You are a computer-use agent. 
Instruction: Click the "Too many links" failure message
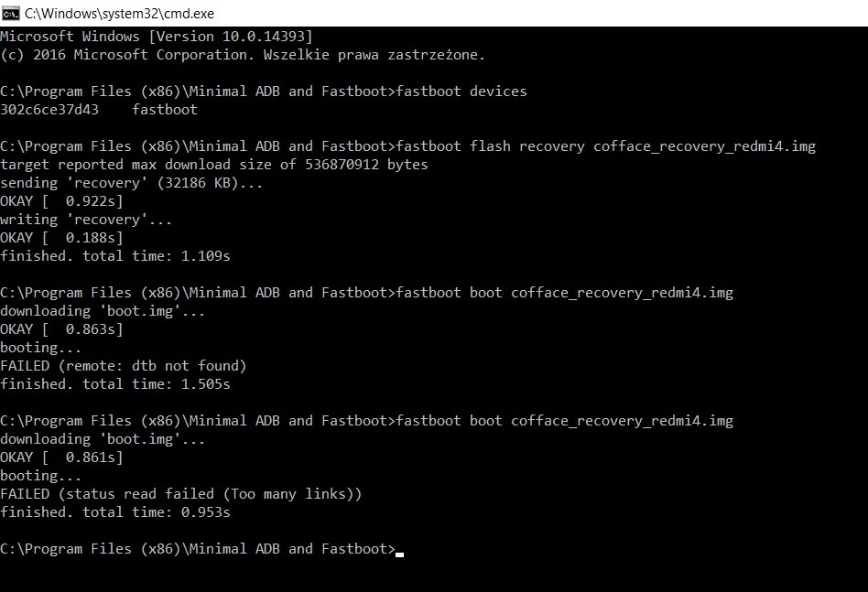pyautogui.click(x=181, y=494)
